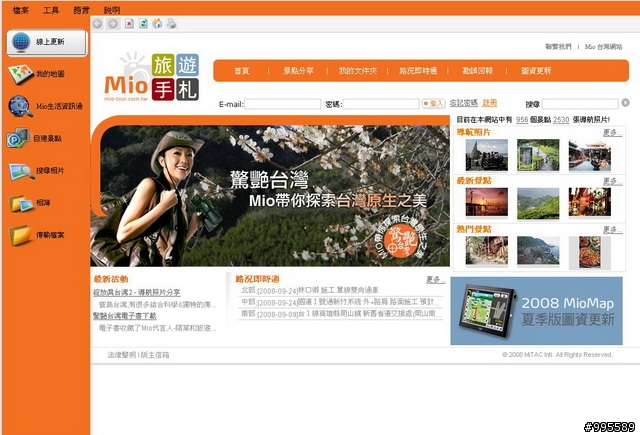This screenshot has width=640, height=435.
Task: Open 南部 2008-09-09 台1線 traffic entry
Action: [341, 314]
